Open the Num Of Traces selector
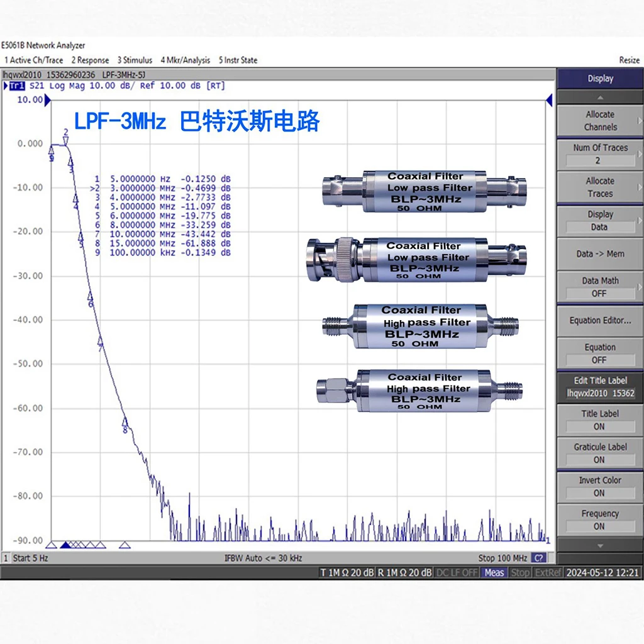Viewport: 644px width, 644px height. [599, 154]
